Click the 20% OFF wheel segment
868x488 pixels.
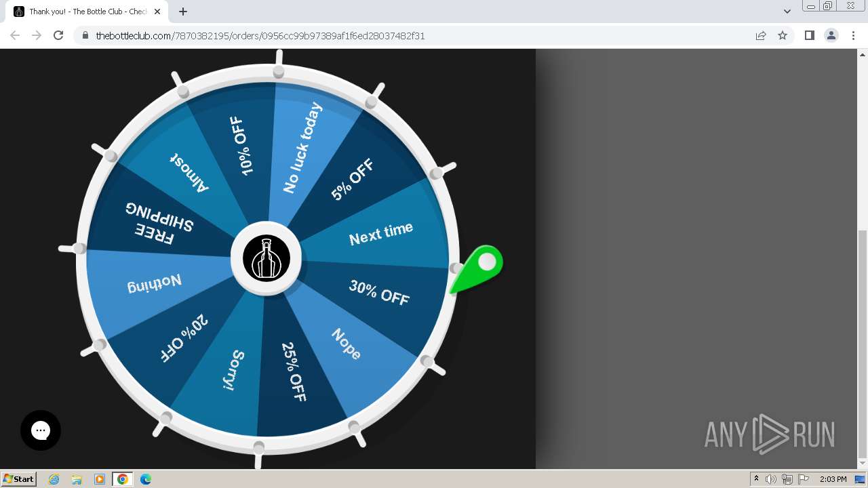click(x=184, y=338)
